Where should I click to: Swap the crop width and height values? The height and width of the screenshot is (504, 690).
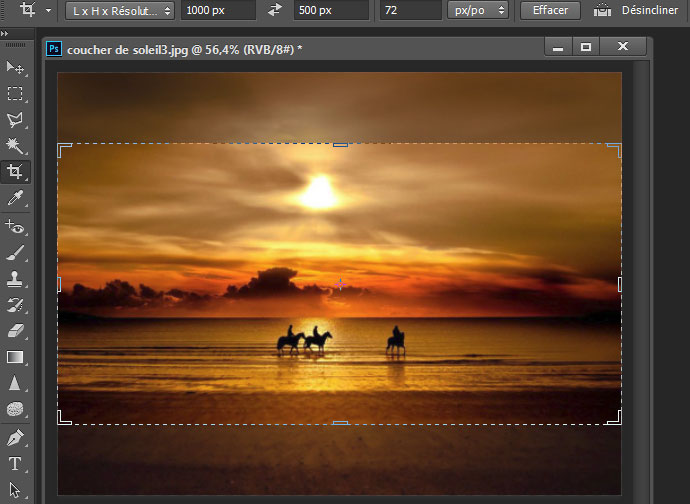pyautogui.click(x=275, y=10)
